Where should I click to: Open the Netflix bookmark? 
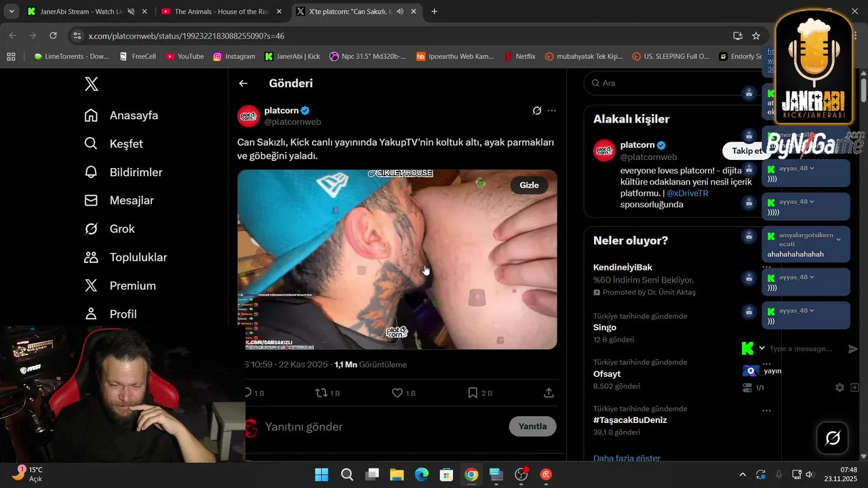pyautogui.click(x=519, y=56)
